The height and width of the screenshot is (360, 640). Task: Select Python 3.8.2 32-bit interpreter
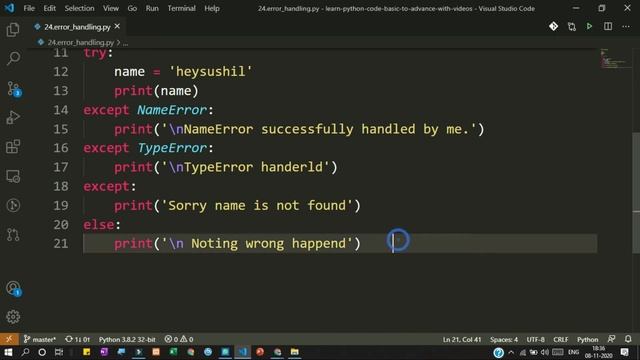tap(127, 340)
